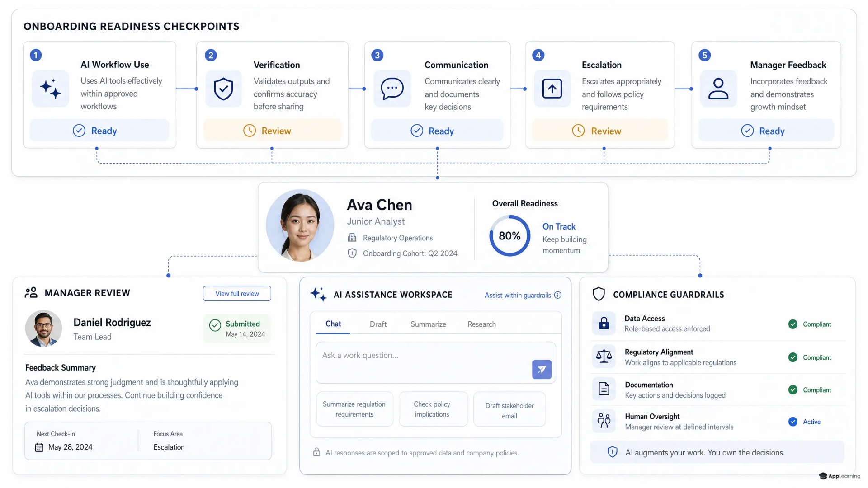
Task: Click Human Oversight blue Active check icon
Action: 793,422
